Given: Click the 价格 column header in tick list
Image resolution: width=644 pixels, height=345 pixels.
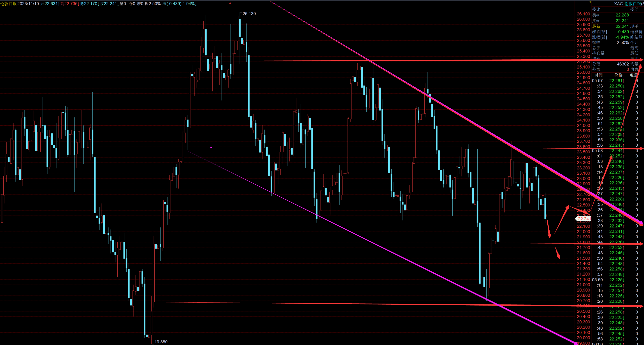Looking at the screenshot, I should coord(618,75).
